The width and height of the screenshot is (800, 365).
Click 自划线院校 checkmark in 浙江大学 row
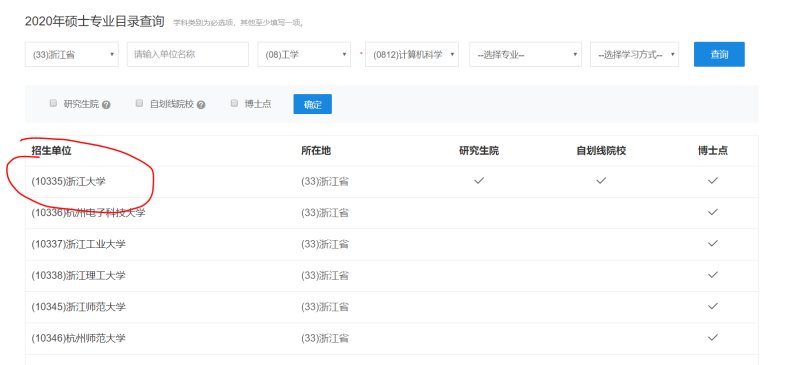pyautogui.click(x=601, y=181)
